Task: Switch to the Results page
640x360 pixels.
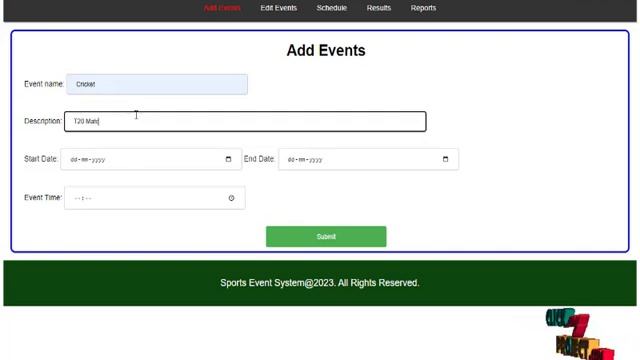Action: point(379,8)
